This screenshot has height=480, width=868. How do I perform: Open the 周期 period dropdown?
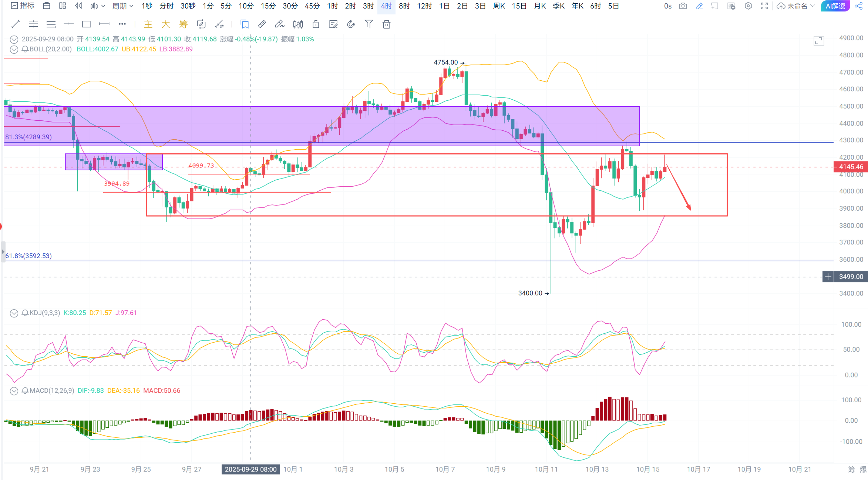tap(123, 6)
